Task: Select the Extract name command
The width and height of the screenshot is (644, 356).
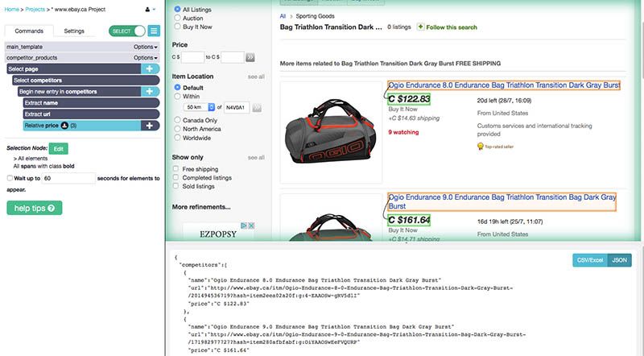Action: click(x=91, y=103)
